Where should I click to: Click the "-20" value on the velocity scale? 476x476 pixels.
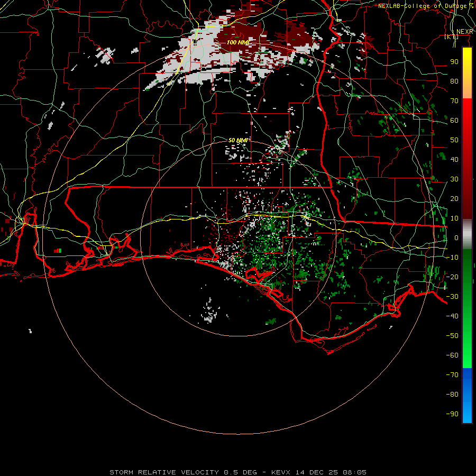[x=452, y=277]
